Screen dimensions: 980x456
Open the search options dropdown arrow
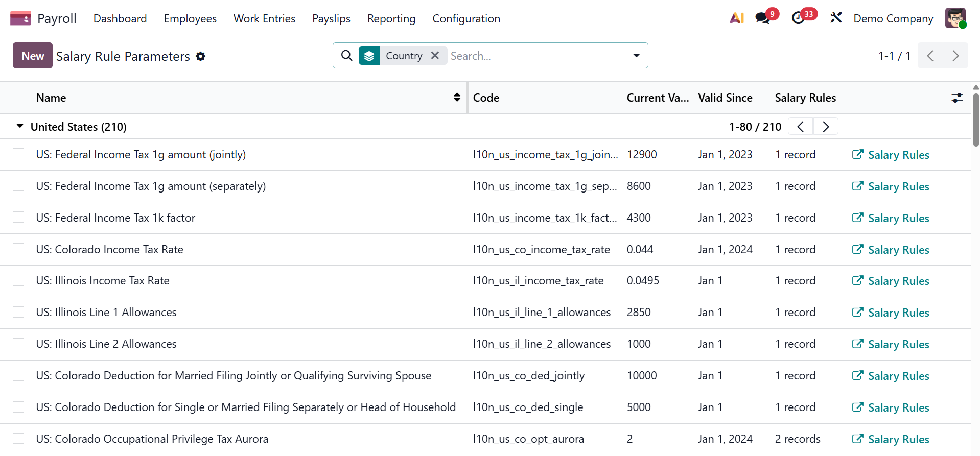(636, 56)
